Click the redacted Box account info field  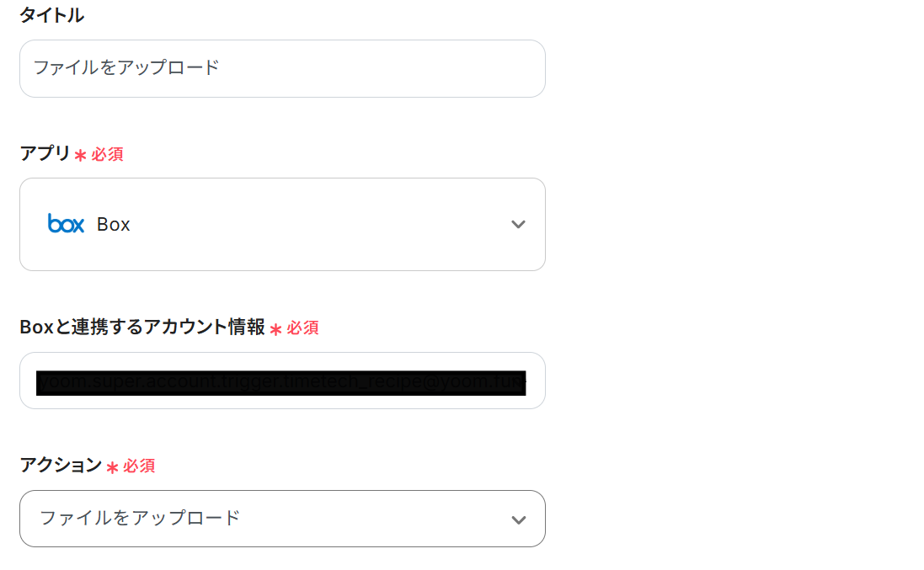pyautogui.click(x=282, y=381)
